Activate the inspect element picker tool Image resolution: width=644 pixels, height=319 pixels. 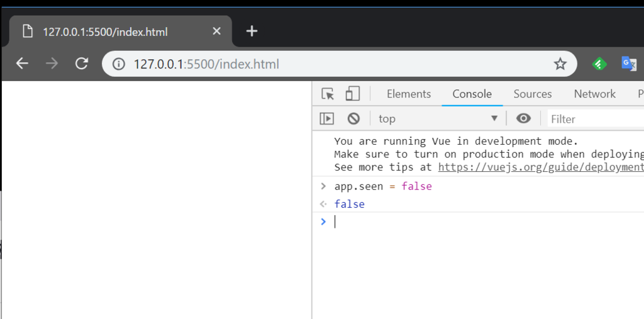327,94
